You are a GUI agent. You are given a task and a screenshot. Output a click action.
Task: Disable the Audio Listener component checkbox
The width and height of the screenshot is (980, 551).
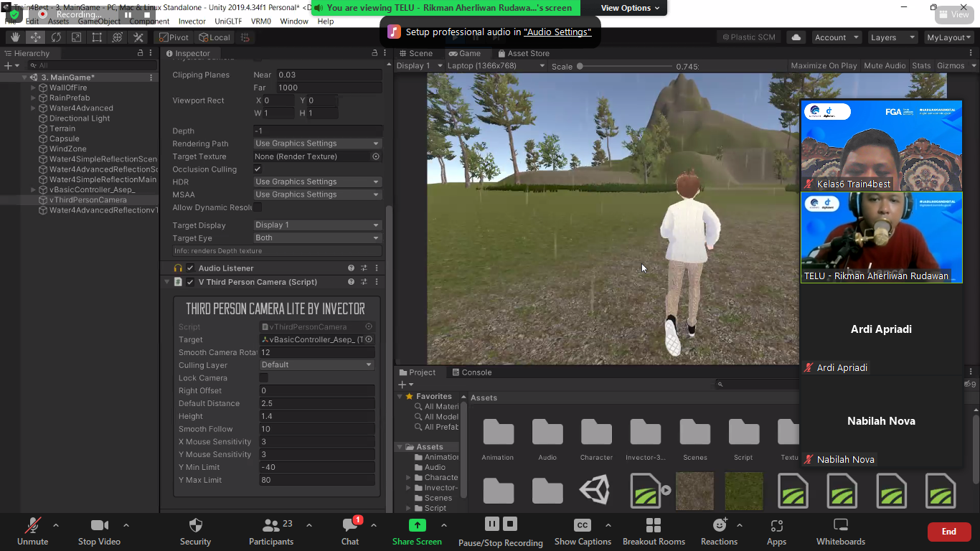[190, 268]
